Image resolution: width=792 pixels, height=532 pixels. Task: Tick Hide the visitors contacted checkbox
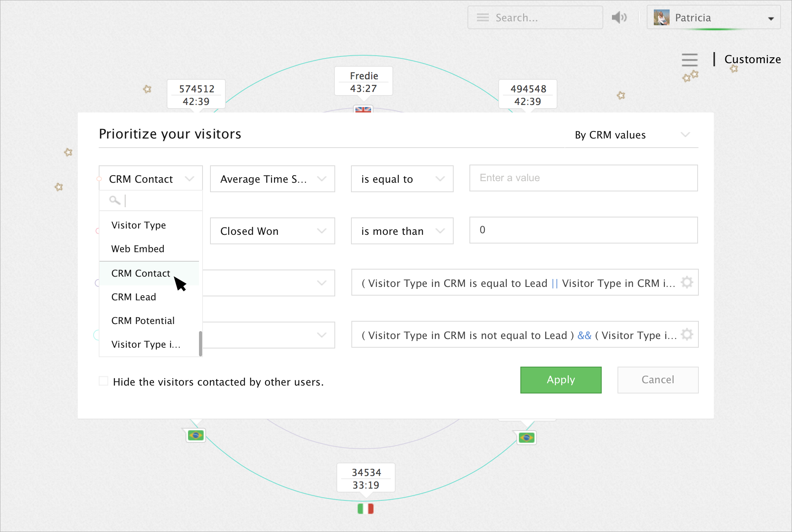click(103, 381)
